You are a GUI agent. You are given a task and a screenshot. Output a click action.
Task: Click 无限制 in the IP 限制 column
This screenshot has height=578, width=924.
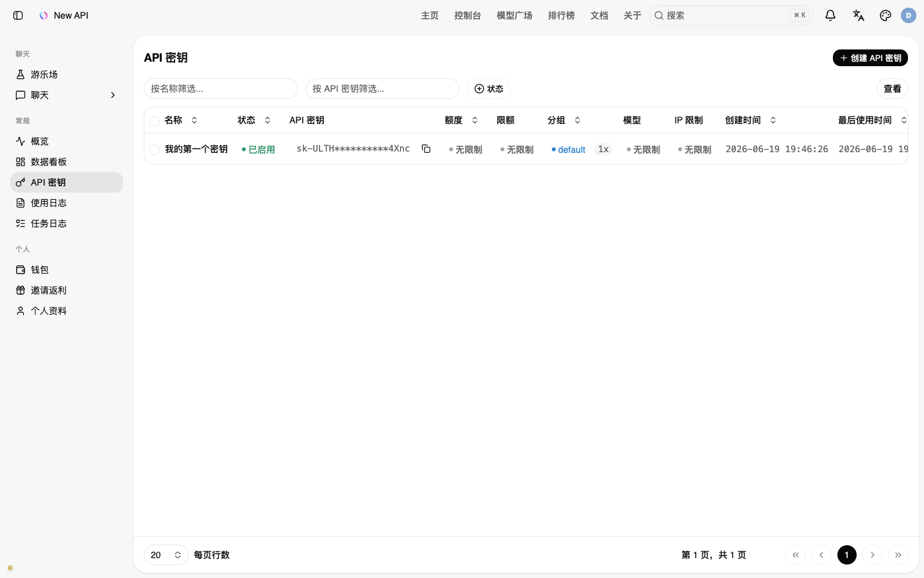point(695,150)
